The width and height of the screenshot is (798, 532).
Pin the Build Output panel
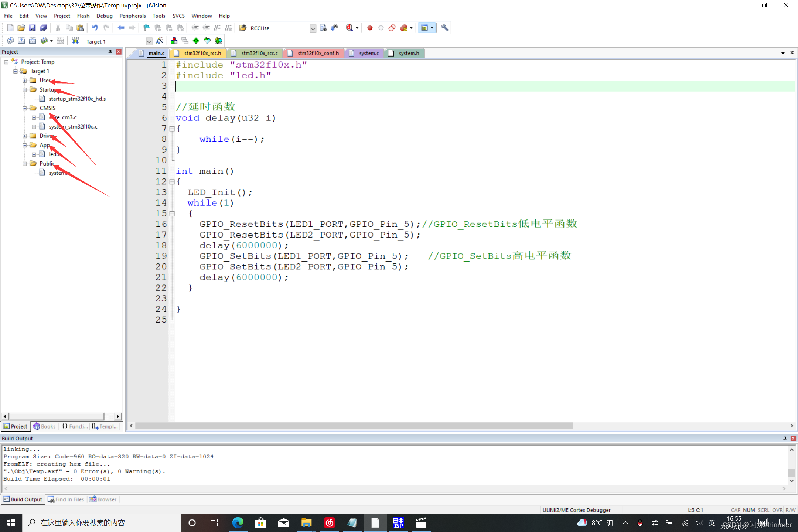(785, 438)
